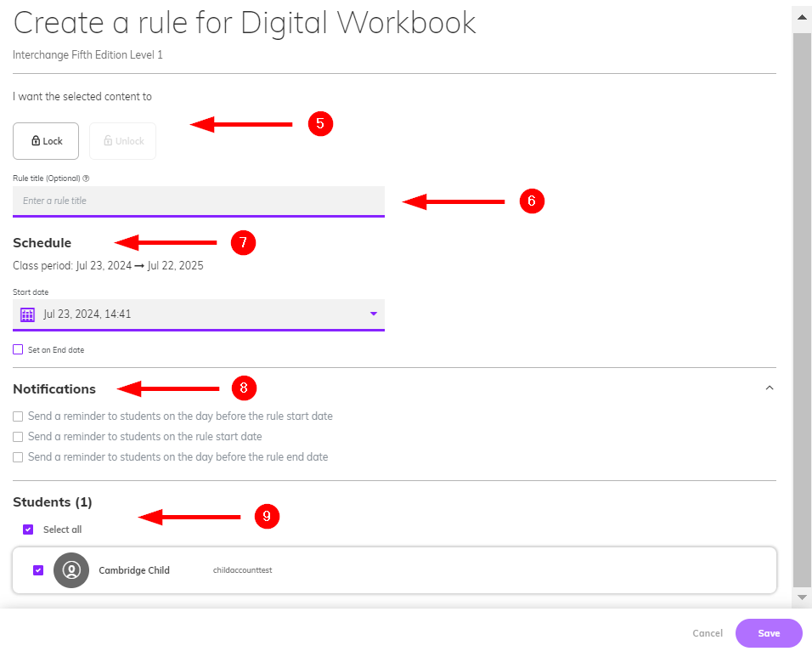Check reminder on the rule start date
This screenshot has height=657, width=812.
click(x=18, y=437)
